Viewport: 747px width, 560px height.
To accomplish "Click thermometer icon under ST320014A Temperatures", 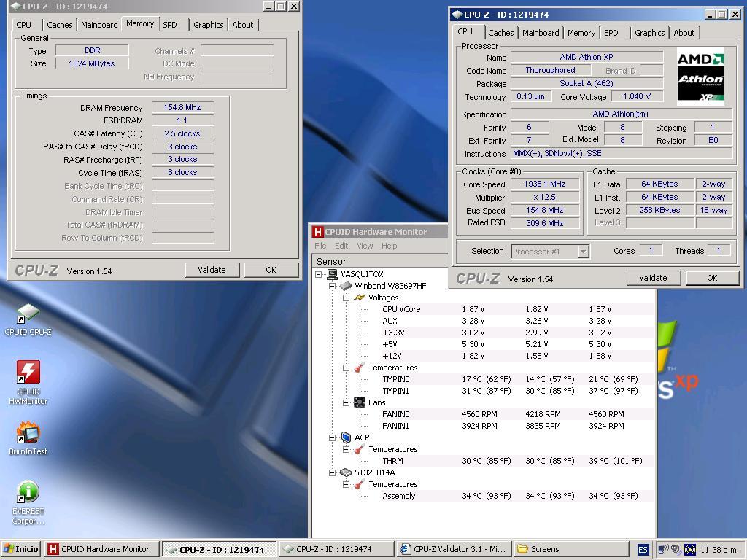I will 360,484.
